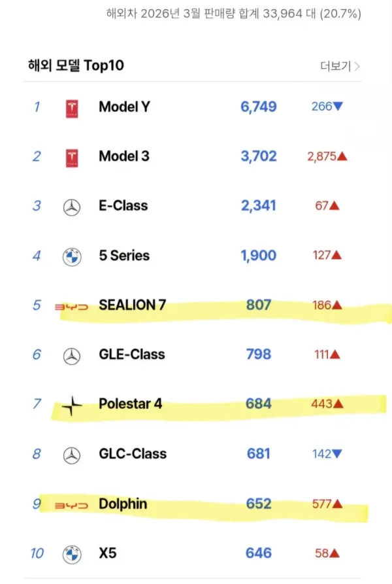Screen dimensions: 392x584
Task: Click the Polestar star logo
Action: (x=72, y=405)
